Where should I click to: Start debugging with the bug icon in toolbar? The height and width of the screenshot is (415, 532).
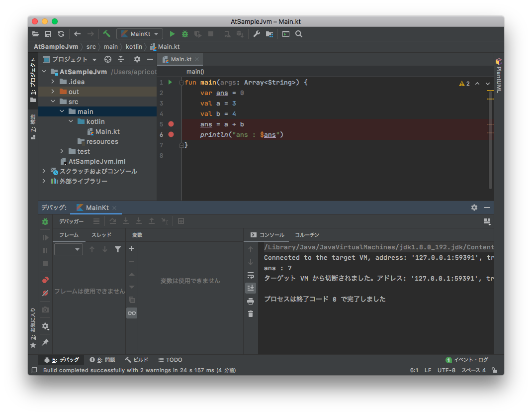[185, 34]
